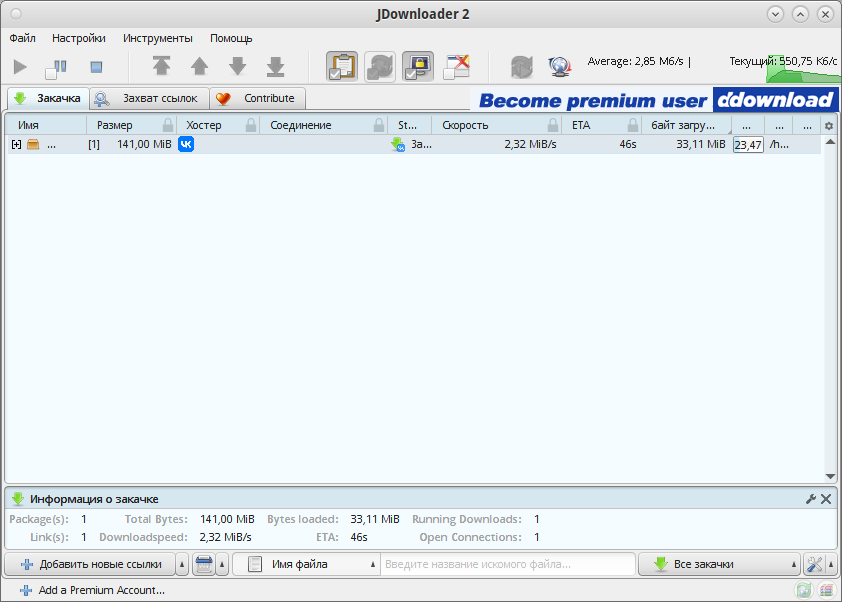The height and width of the screenshot is (602, 842).
Task: Toggle premium usage with the lock monitor icon
Action: [x=418, y=67]
